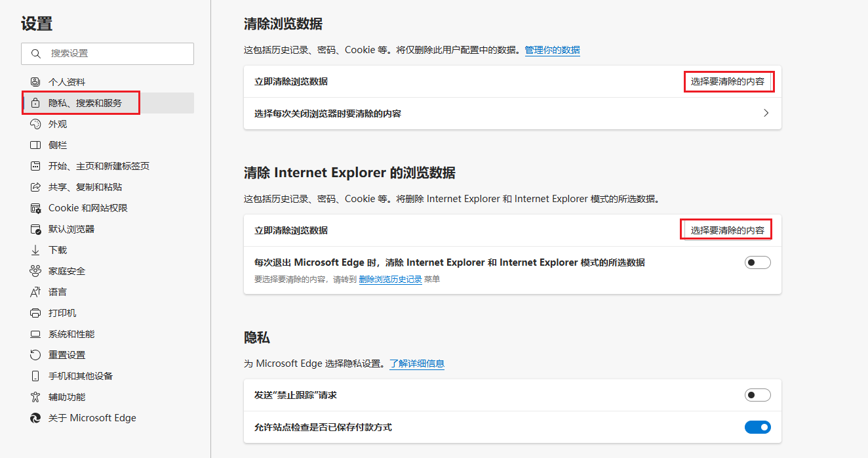The height and width of the screenshot is (458, 868).
Task: Click the icon next to 开始、主页和新建标签页
Action: [x=35, y=166]
